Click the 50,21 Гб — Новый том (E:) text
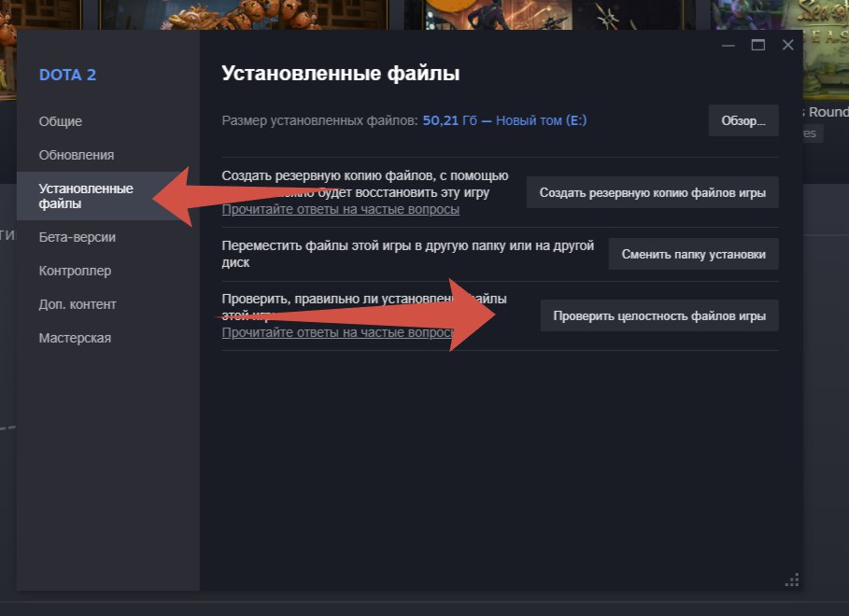849x616 pixels. coord(504,120)
